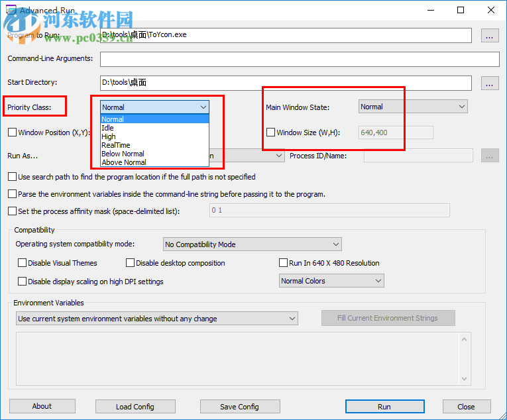Click the affinity mask value field
Screen dimensions: 507x420
pos(329,211)
